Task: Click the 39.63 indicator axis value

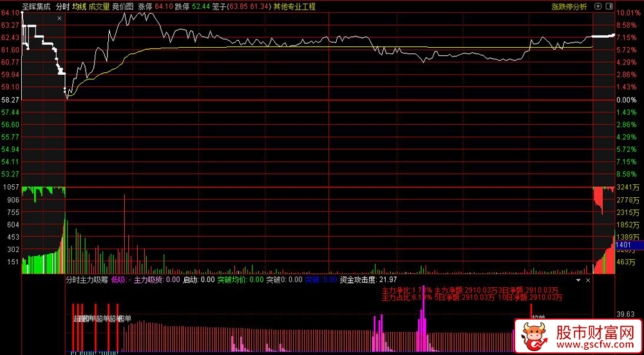Action: click(x=626, y=314)
